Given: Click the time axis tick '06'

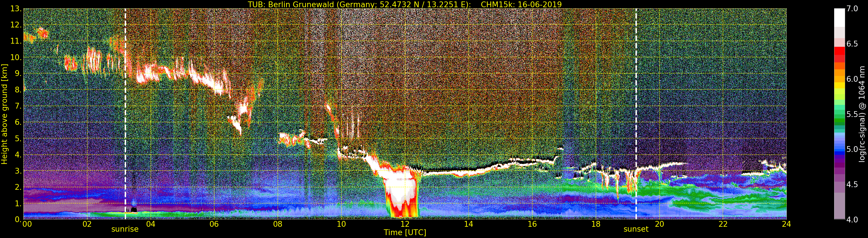Looking at the screenshot, I should [x=214, y=224].
